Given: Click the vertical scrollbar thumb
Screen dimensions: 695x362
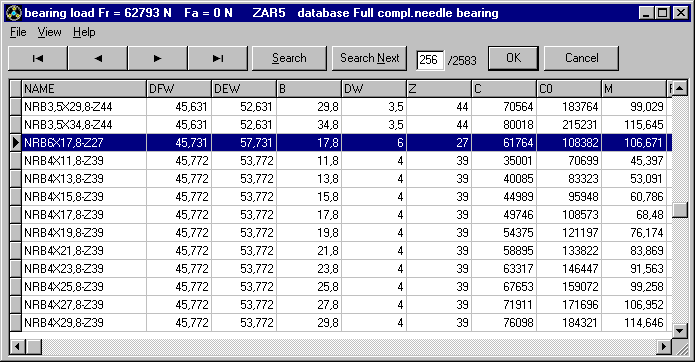Looking at the screenshot, I should (680, 210).
